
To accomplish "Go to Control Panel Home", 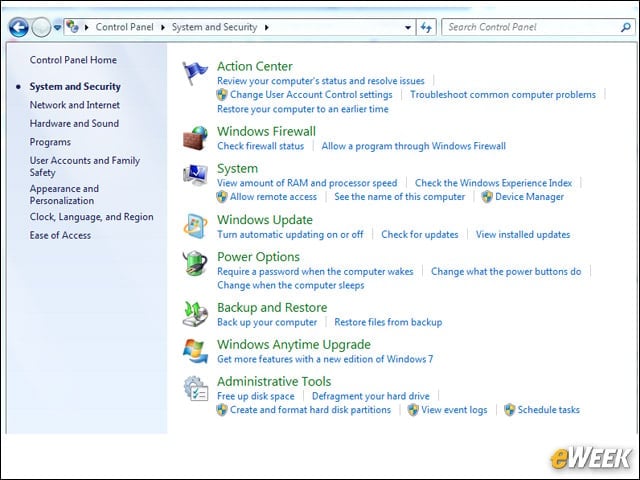I will [x=73, y=60].
